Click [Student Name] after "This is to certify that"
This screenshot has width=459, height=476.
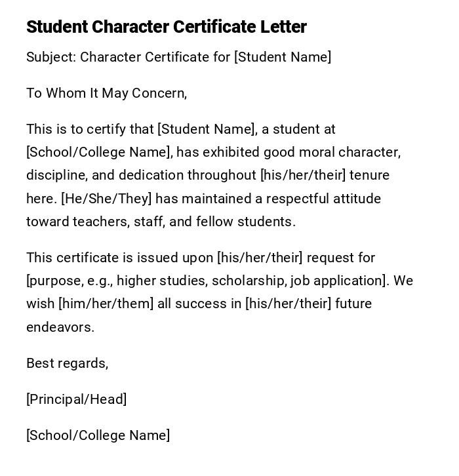pos(207,129)
